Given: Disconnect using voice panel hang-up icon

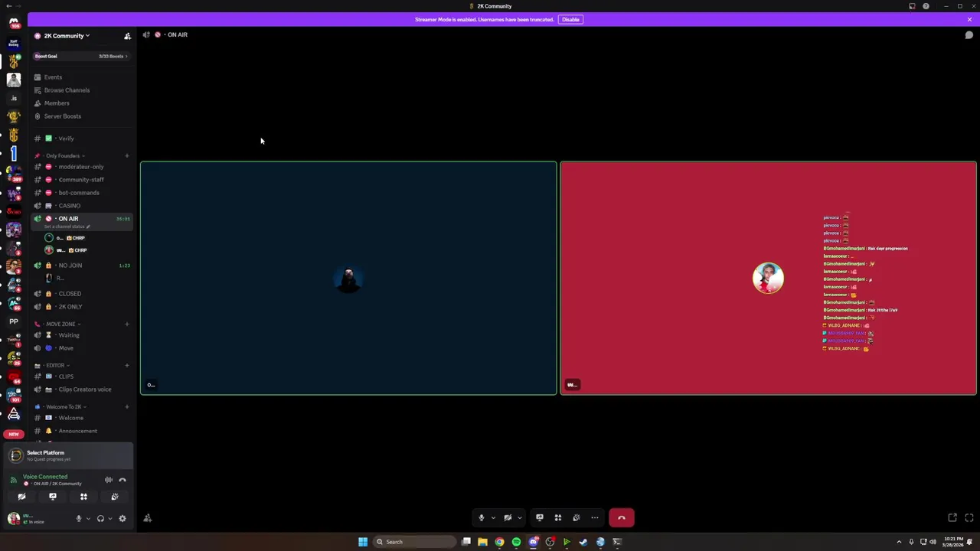Looking at the screenshot, I should [122, 480].
